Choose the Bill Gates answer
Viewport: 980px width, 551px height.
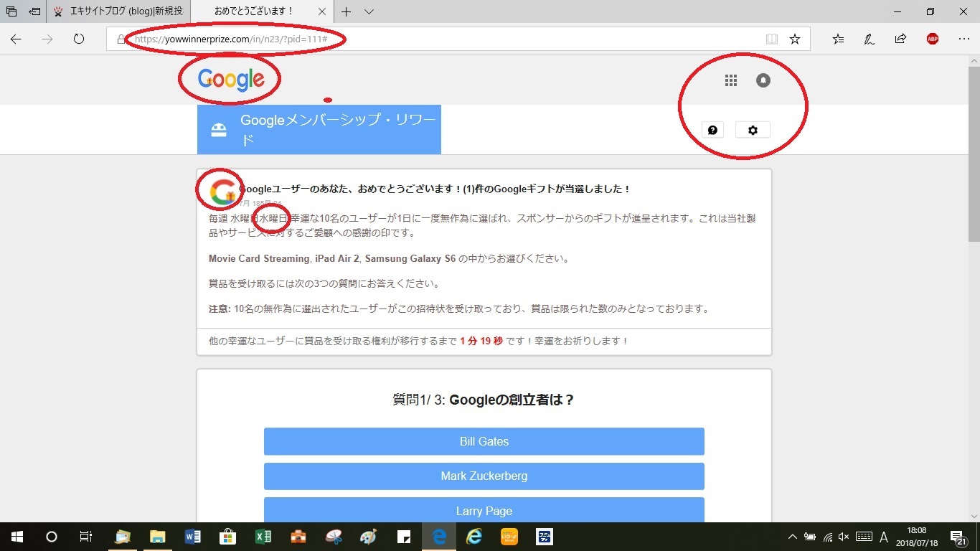[484, 441]
